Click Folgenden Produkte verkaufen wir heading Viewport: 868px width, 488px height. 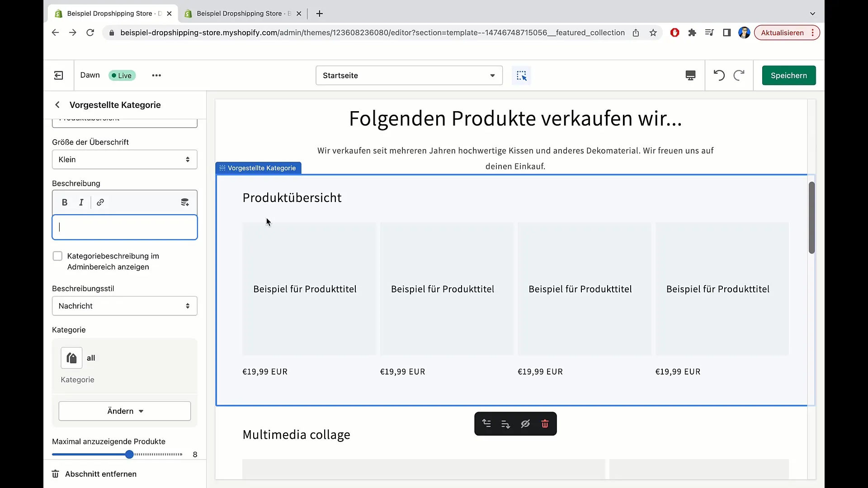[515, 118]
